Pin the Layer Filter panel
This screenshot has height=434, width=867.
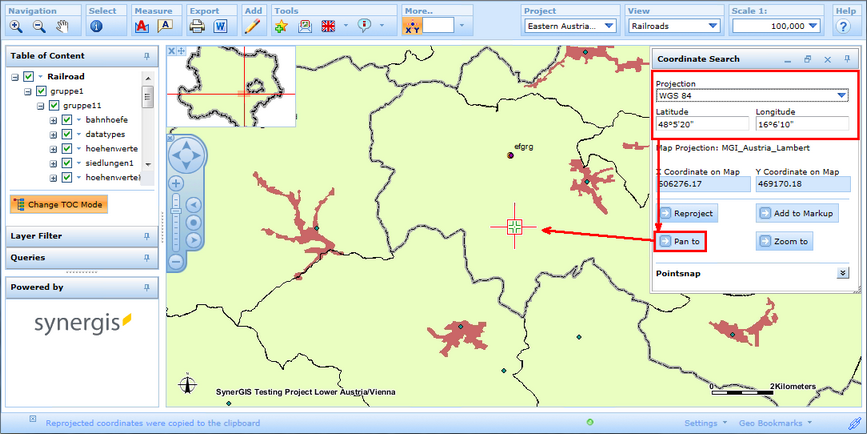point(147,237)
